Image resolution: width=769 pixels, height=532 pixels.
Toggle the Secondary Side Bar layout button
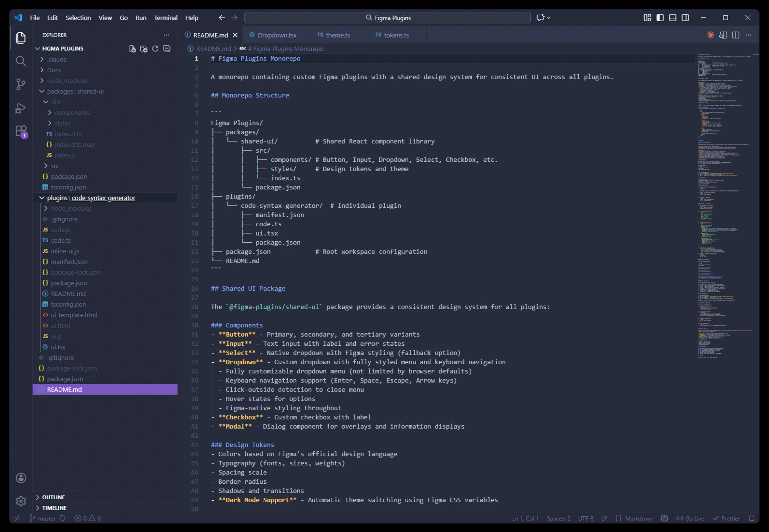[685, 18]
